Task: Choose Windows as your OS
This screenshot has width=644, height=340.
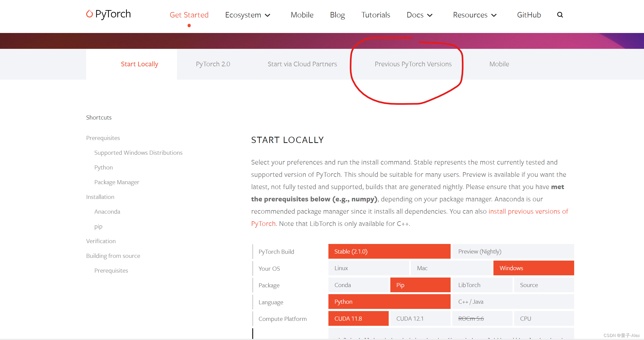Action: click(534, 268)
